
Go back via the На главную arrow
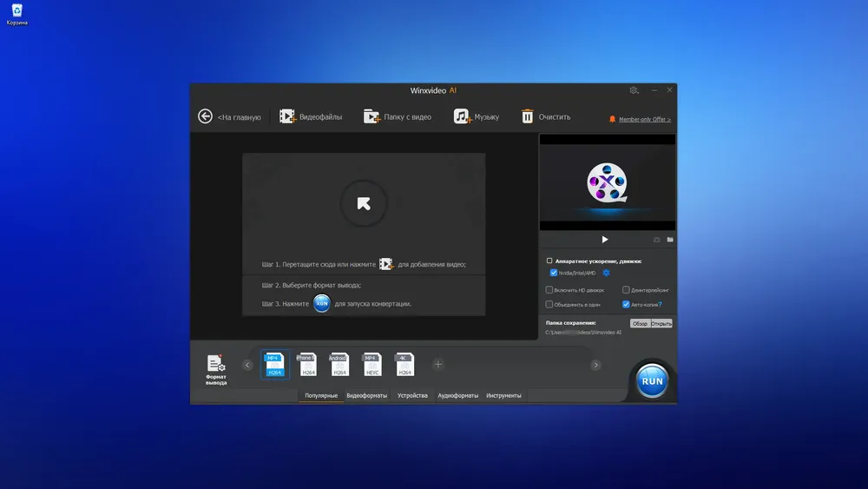[206, 116]
